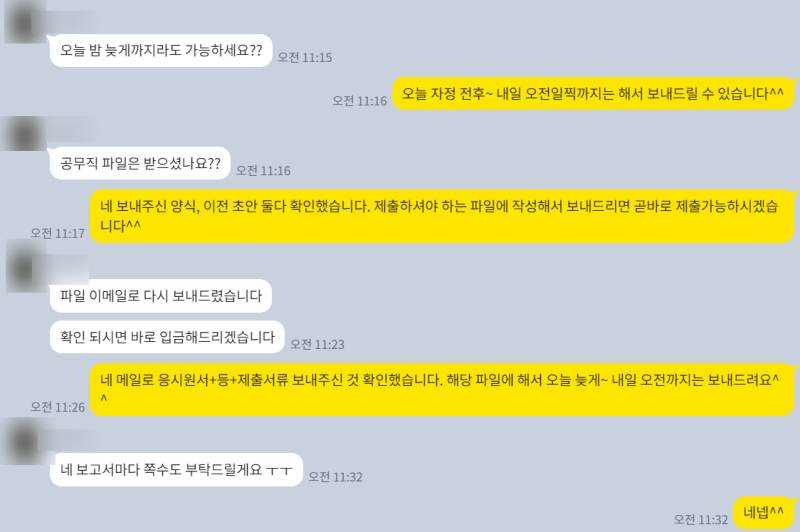Click the 오전 11:16 timestamp beside yellow bubble
The image size is (800, 532).
pos(360,101)
